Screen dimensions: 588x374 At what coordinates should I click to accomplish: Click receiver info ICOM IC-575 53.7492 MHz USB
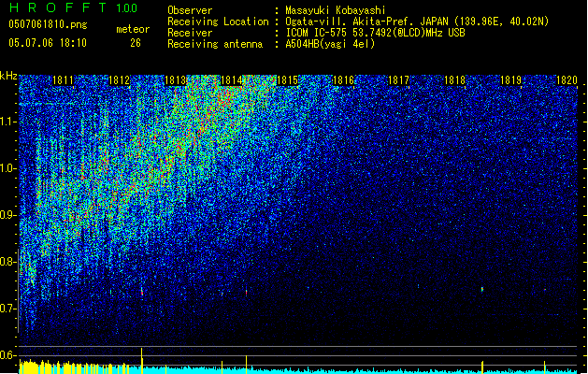click(375, 33)
